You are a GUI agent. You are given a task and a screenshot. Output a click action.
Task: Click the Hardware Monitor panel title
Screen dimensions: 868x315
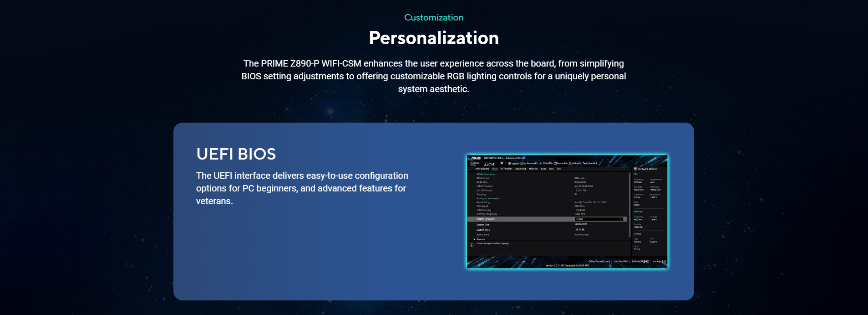(645, 169)
